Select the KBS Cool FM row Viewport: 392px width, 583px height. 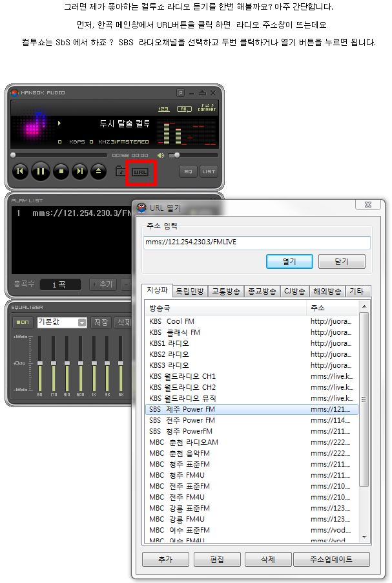tap(252, 321)
